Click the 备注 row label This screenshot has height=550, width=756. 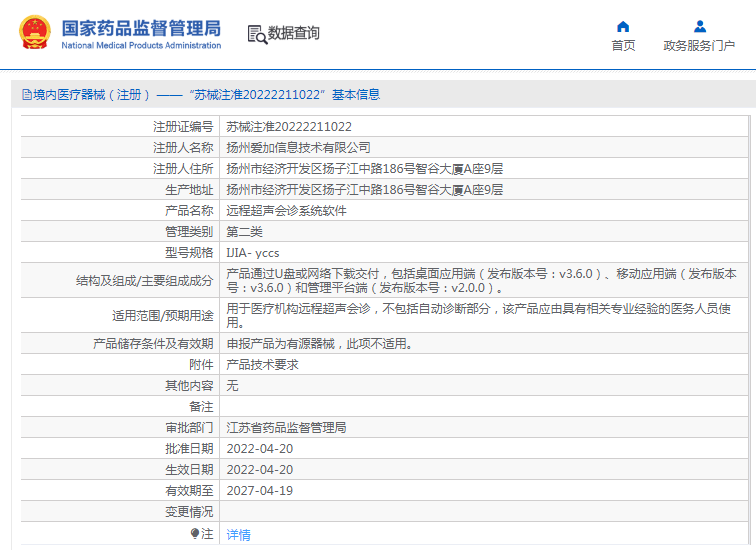[201, 407]
